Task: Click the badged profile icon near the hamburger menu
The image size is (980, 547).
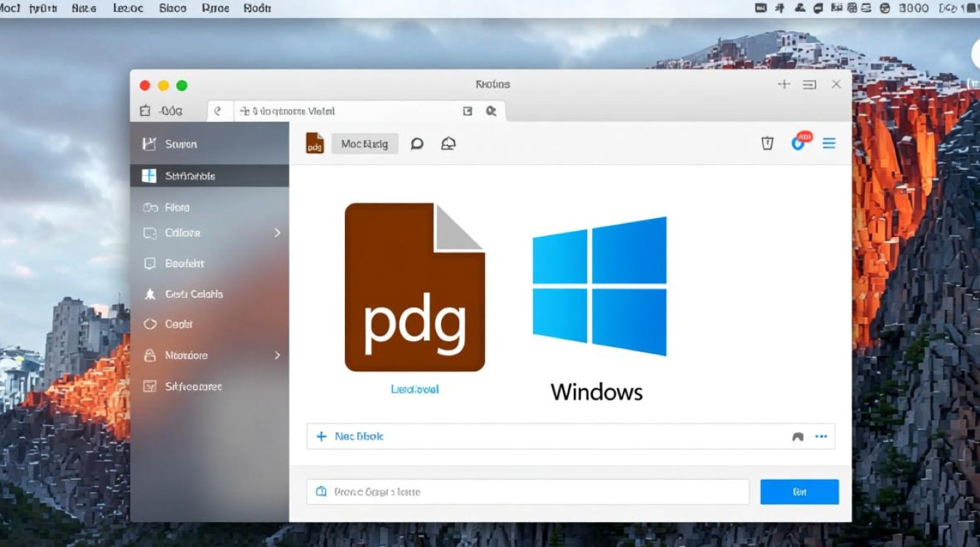Action: click(x=799, y=144)
